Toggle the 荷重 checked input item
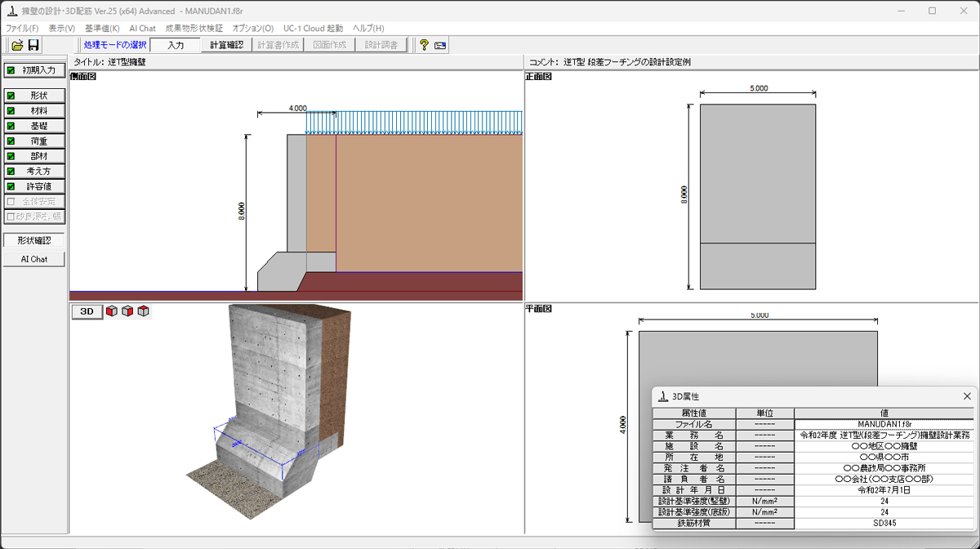The image size is (980, 549). [34, 141]
